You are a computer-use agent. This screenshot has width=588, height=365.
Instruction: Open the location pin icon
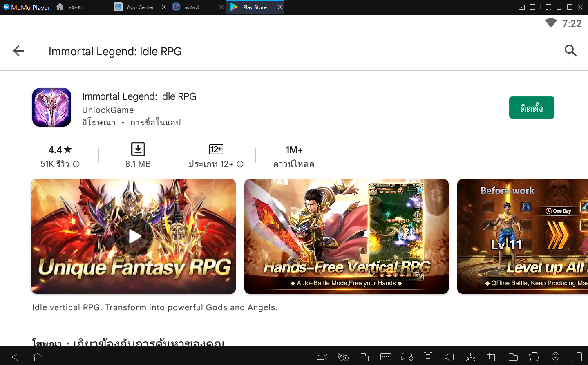pos(555,357)
